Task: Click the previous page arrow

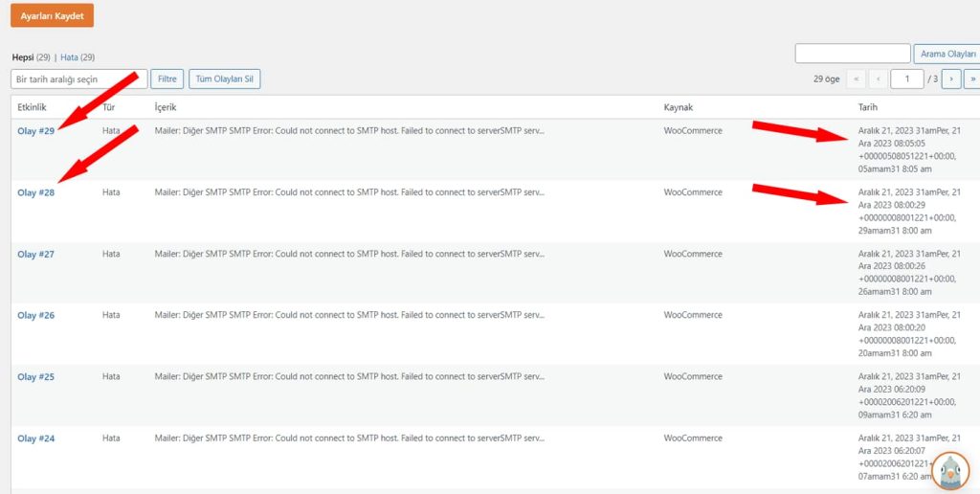Action: tap(879, 79)
